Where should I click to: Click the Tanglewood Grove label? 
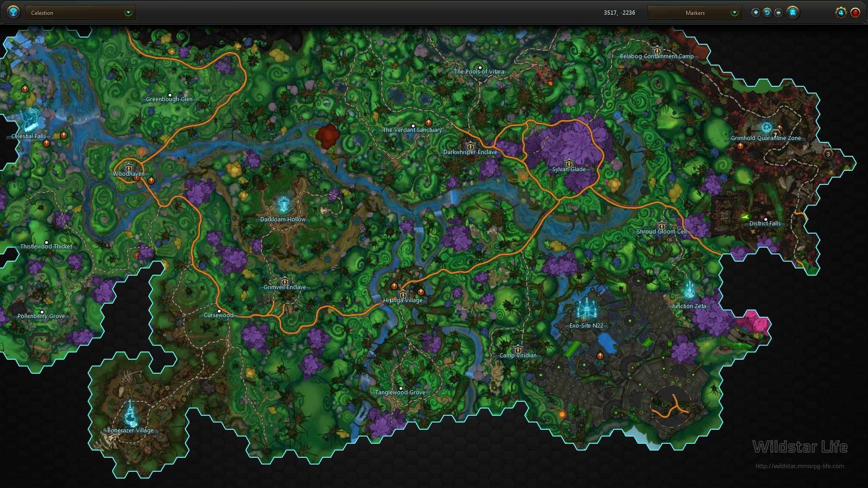coord(400,393)
